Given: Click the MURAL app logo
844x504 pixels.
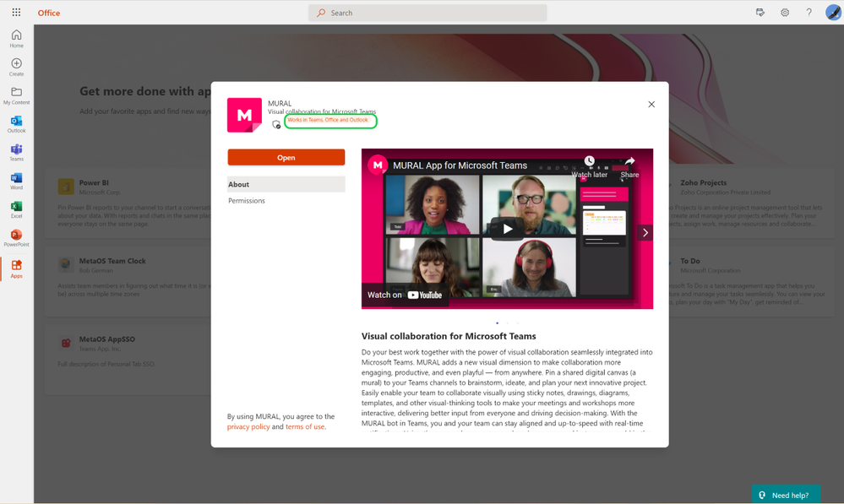Looking at the screenshot, I should pyautogui.click(x=244, y=115).
